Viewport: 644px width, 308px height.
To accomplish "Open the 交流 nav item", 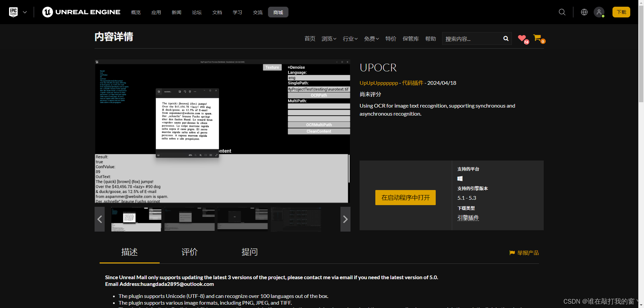I will [258, 12].
